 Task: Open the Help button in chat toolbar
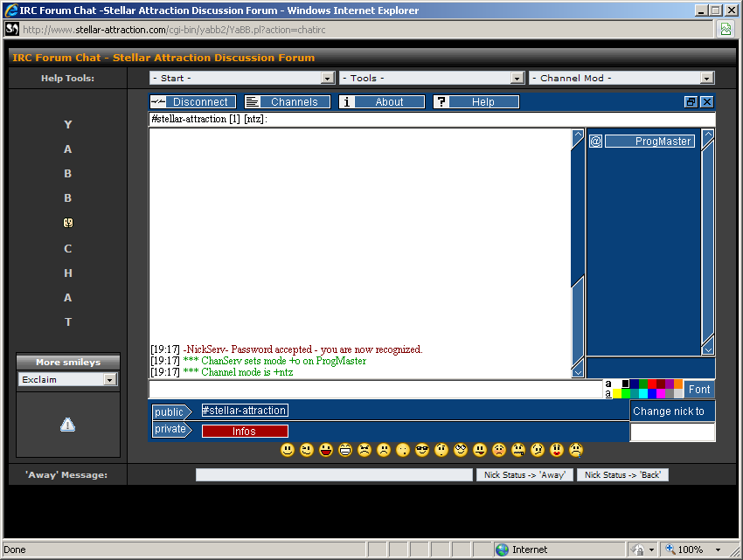coord(476,102)
